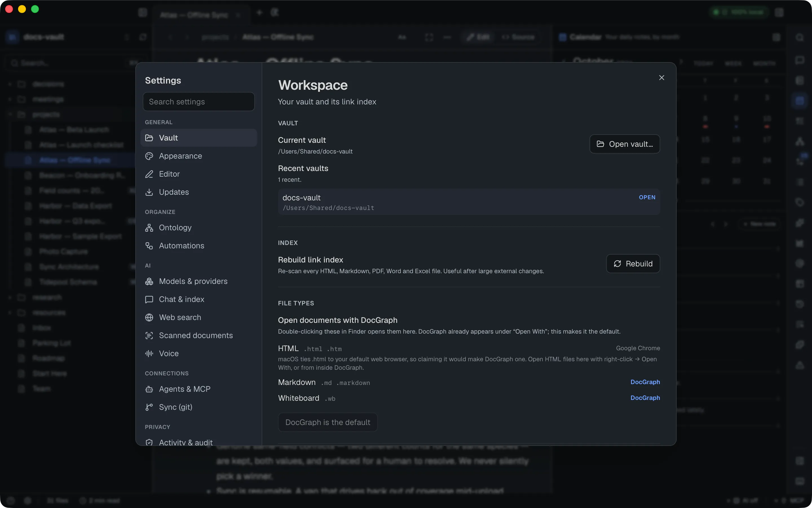This screenshot has height=508, width=812.
Task: Open Agents & MCP settings
Action: [x=199, y=389]
